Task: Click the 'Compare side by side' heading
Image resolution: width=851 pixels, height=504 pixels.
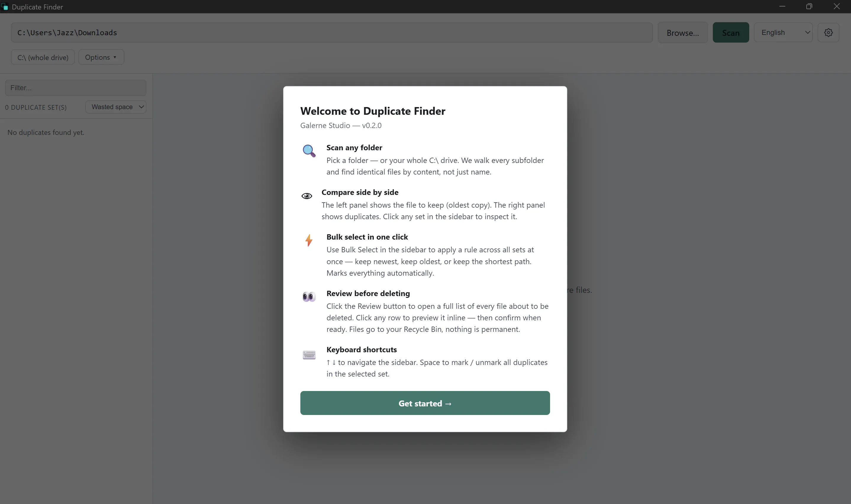Action: click(x=360, y=192)
